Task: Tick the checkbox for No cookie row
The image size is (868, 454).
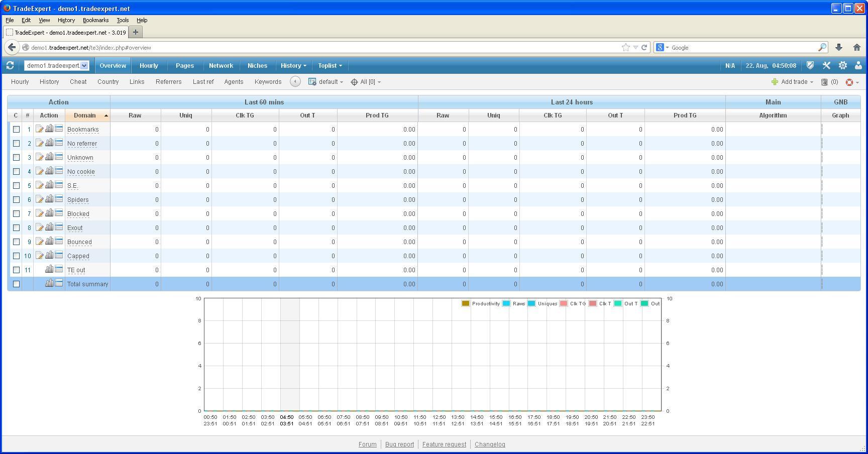Action: [16, 171]
